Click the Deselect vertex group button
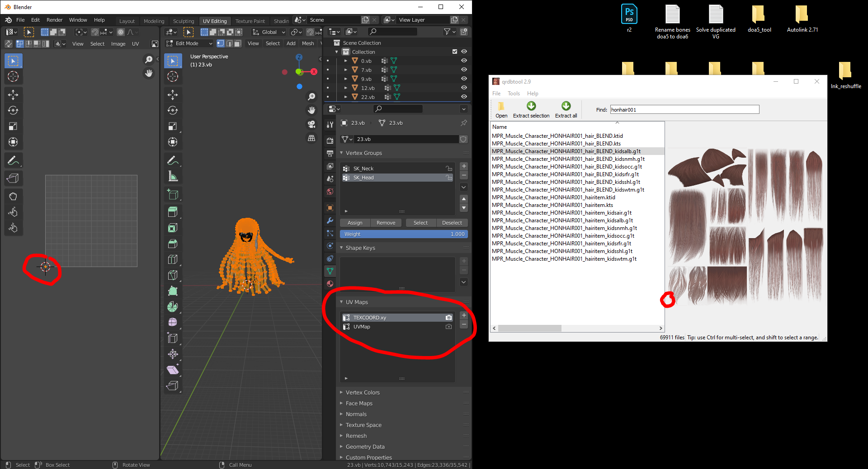 (452, 223)
